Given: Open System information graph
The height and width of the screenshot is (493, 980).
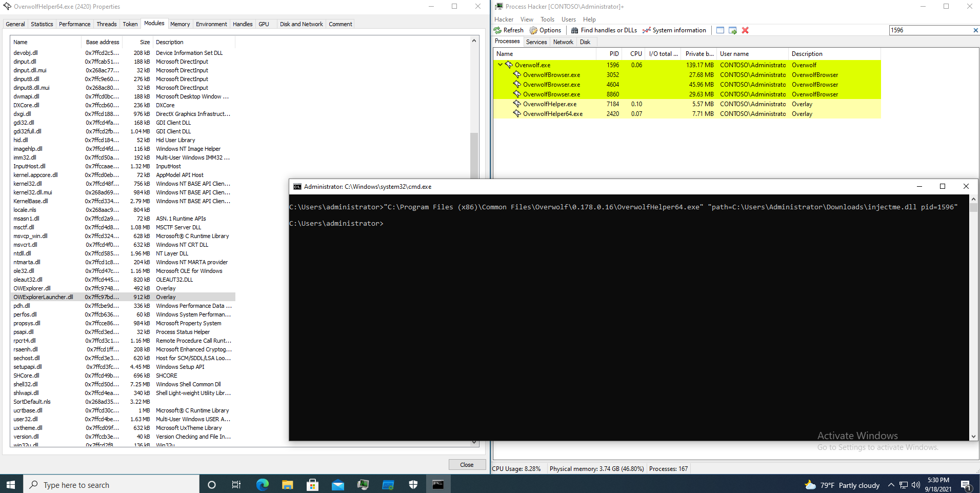Looking at the screenshot, I should click(x=674, y=30).
